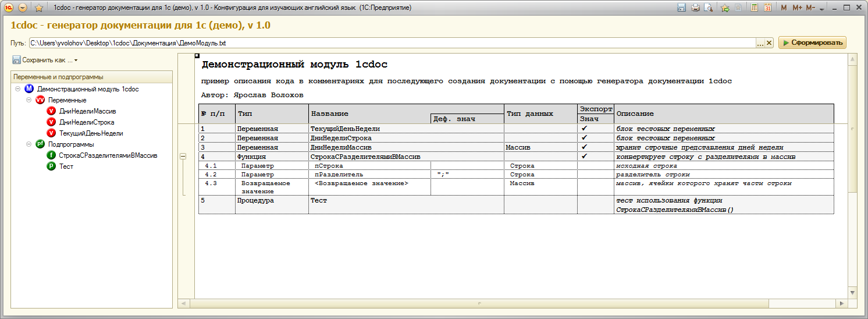Click the horizontal scrollbar right arrow
Viewport: 868px width, 319px height.
(x=842, y=303)
